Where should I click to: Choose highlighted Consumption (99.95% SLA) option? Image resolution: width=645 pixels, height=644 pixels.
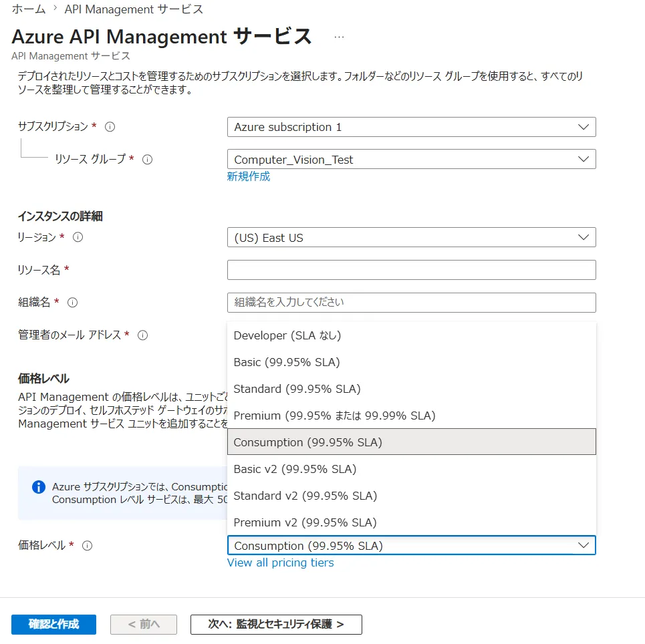coord(411,442)
